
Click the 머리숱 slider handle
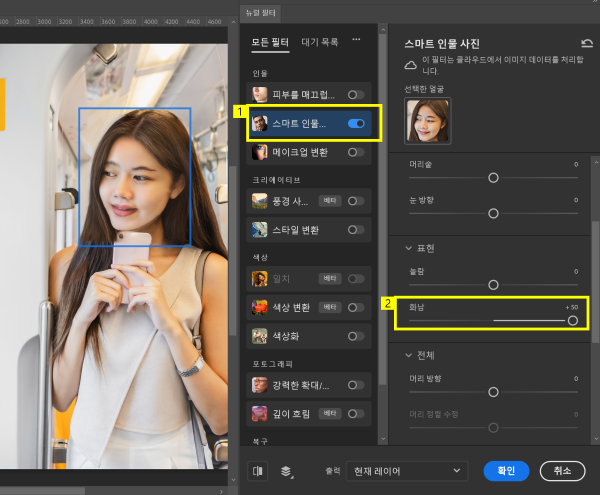click(x=493, y=178)
